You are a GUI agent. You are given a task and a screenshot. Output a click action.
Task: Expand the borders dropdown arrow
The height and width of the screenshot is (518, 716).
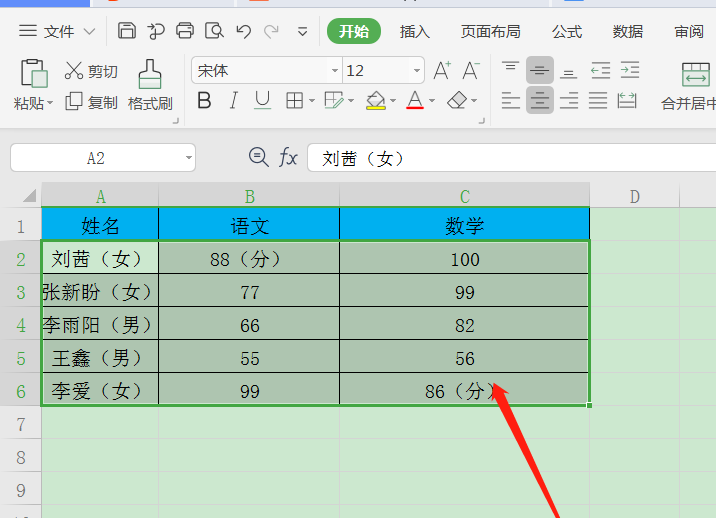pyautogui.click(x=312, y=100)
